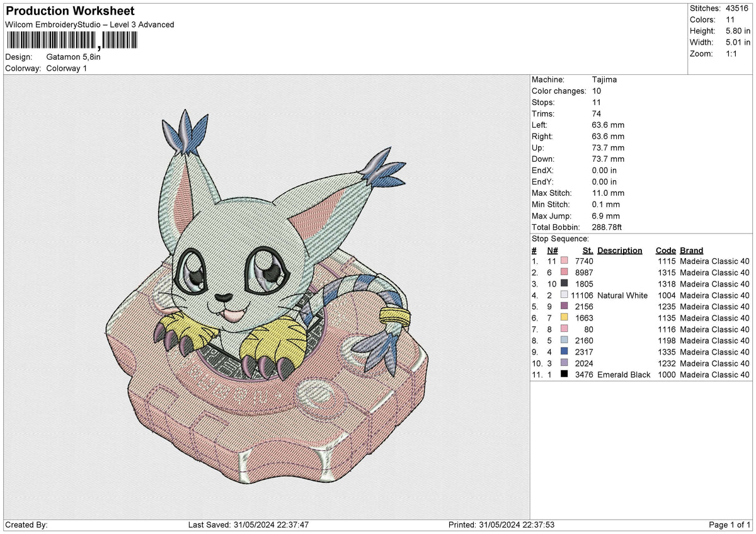Click the color swatch for stop 1 (needle 11)
This screenshot has width=756, height=534.
564,261
